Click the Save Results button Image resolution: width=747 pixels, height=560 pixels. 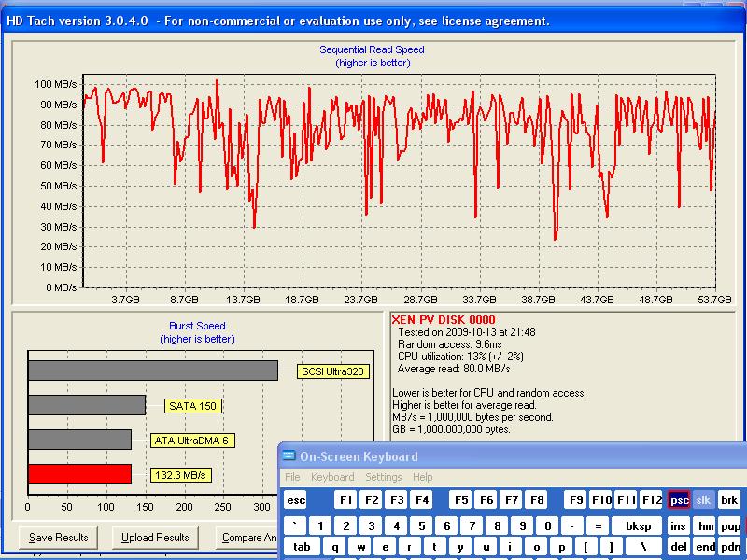click(x=59, y=538)
